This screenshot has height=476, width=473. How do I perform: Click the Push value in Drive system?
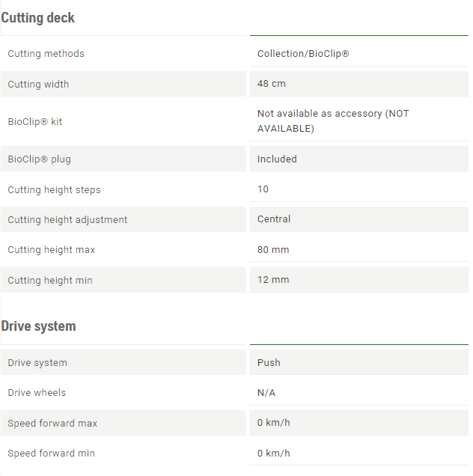pyautogui.click(x=269, y=362)
